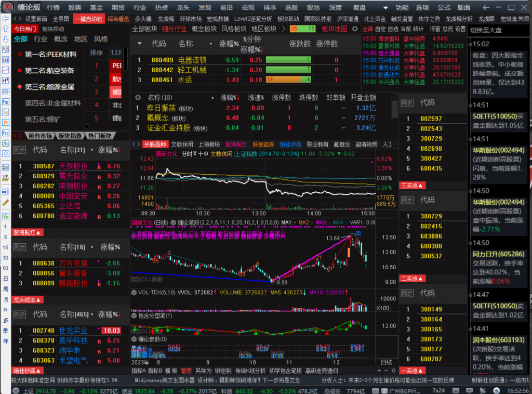Select the 所有市场 tab
This screenshot has height=394, width=532.
pos(40,136)
